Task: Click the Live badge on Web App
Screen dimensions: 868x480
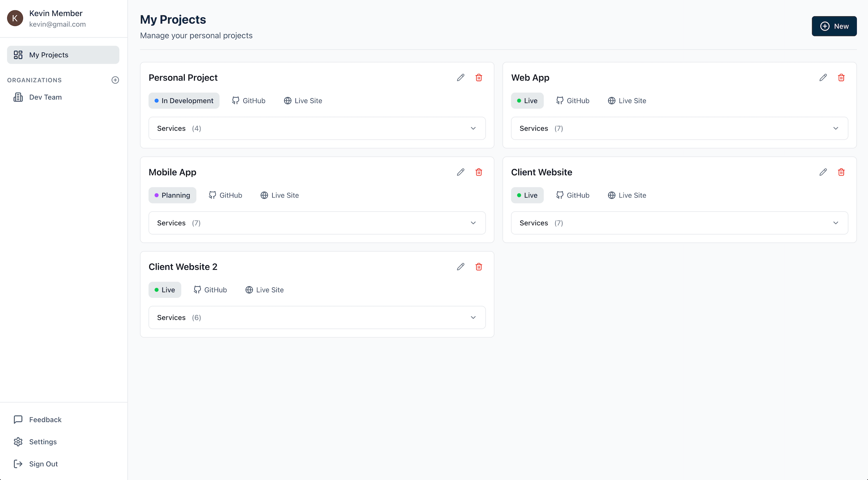Action: (x=527, y=101)
